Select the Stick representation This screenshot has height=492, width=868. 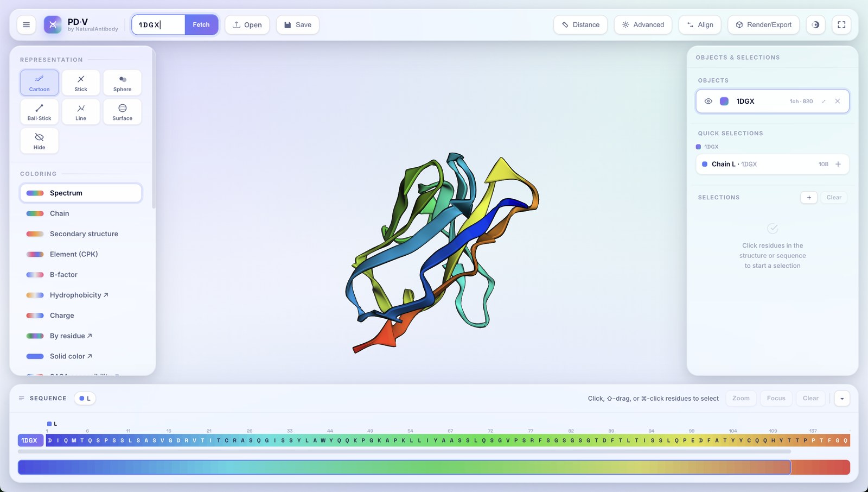click(x=81, y=83)
